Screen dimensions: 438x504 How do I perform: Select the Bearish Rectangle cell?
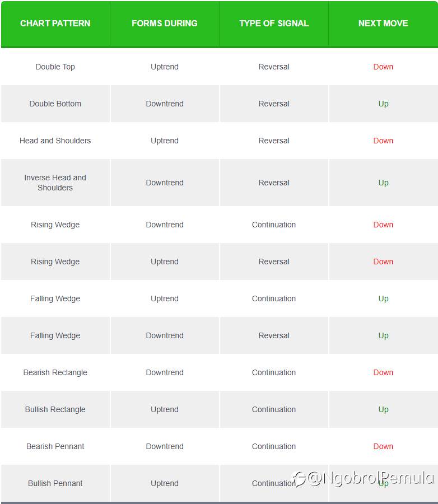(x=55, y=372)
